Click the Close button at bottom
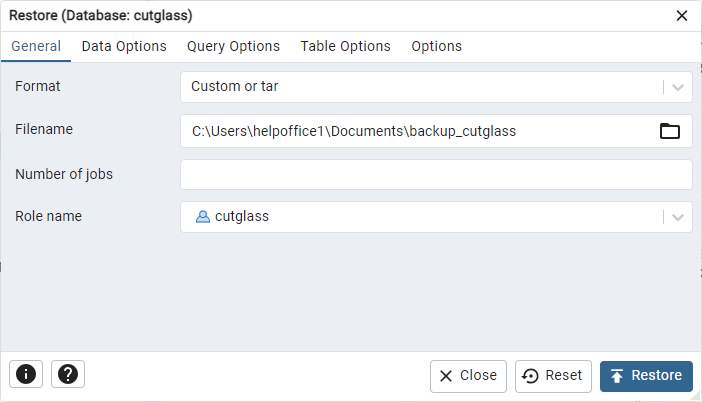Image resolution: width=702 pixels, height=402 pixels. tap(468, 376)
